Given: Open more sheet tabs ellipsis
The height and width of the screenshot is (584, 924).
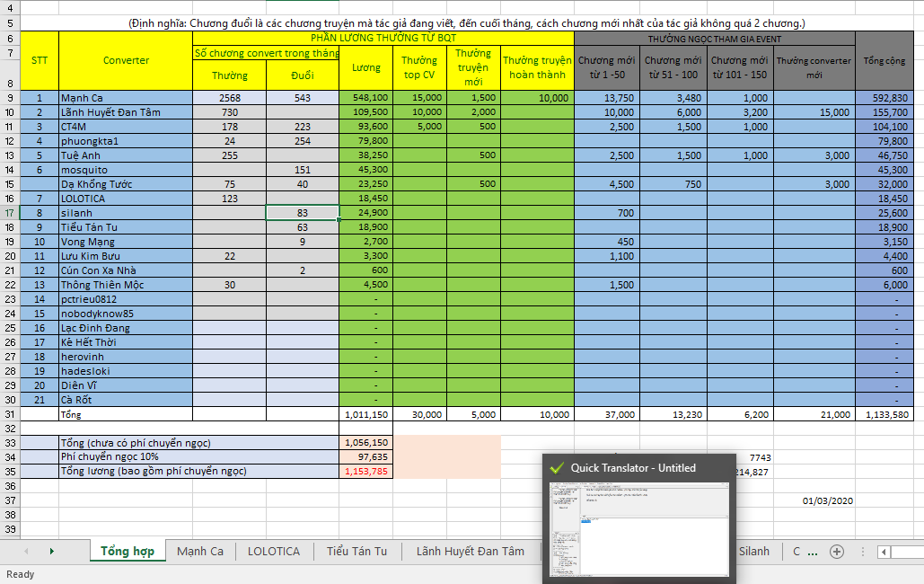Looking at the screenshot, I should (x=813, y=553).
